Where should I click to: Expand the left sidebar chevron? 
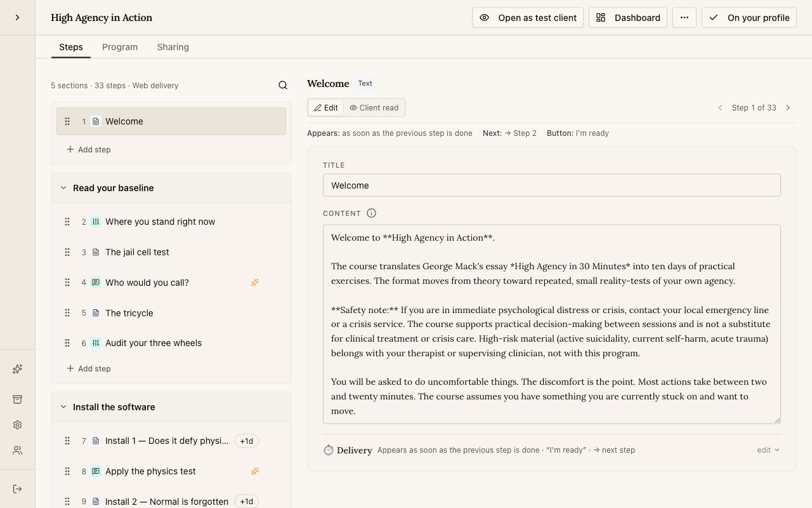point(17,18)
